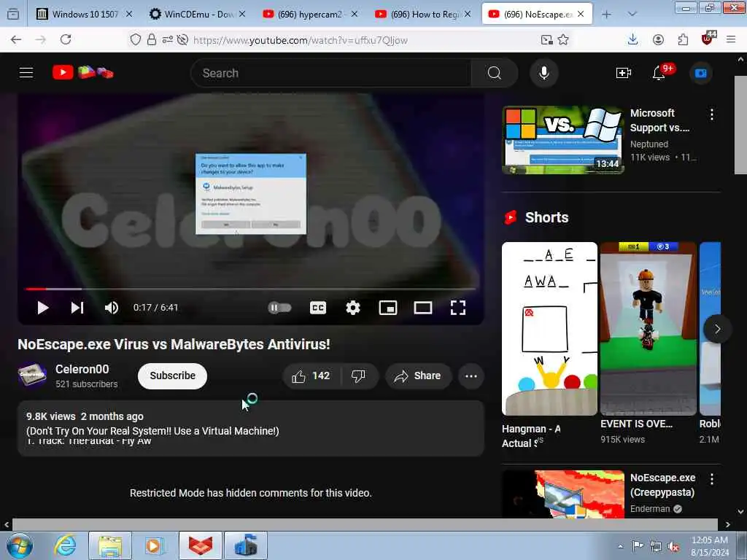Bookmark this page with star
The width and height of the screenshot is (747, 560).
563,39
